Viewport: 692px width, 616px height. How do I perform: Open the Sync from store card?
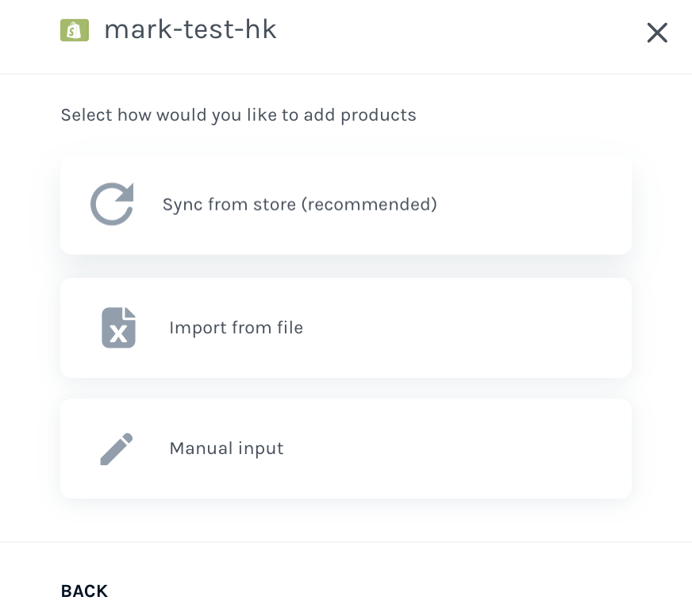click(x=345, y=205)
